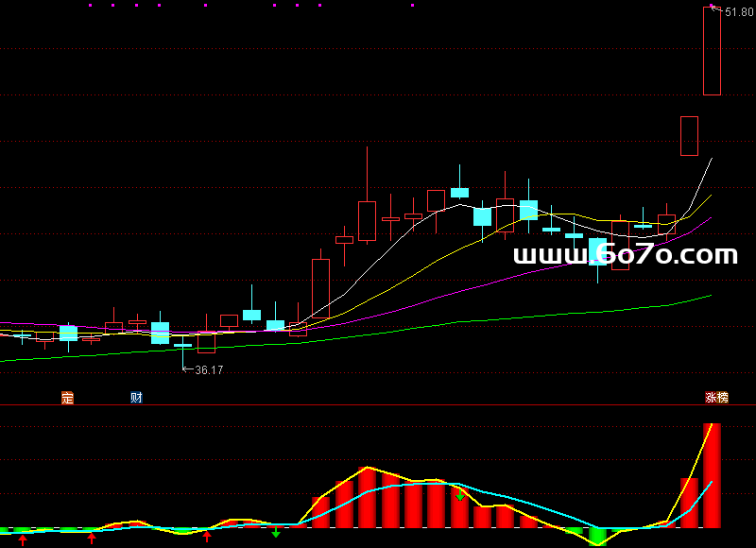Click the 51.80 high price label
Screen dimensions: 756x548
point(738,11)
